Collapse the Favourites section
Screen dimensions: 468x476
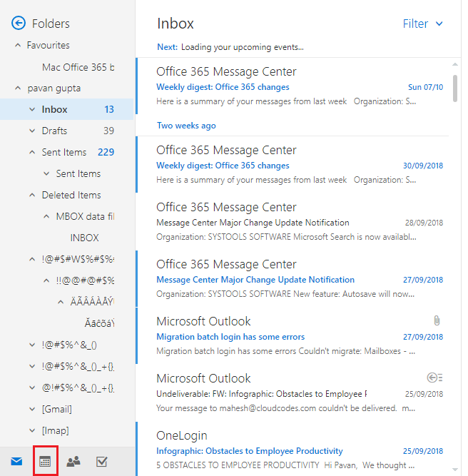(x=18, y=45)
